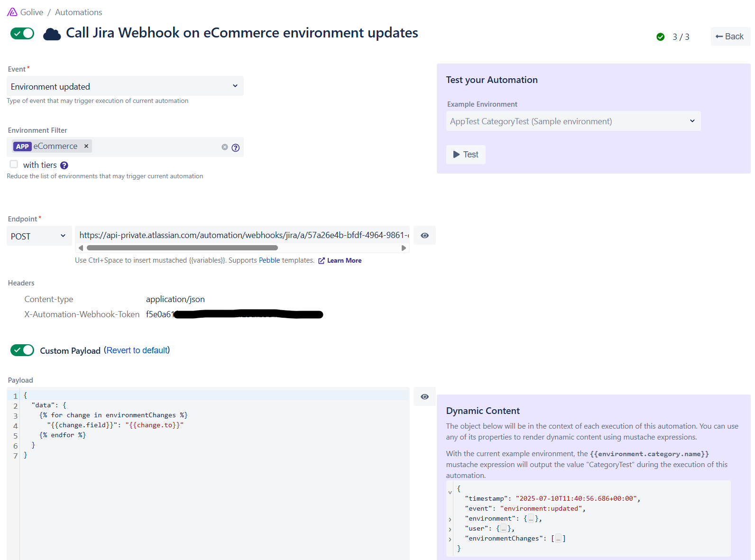Open the Example Environment dropdown
The height and width of the screenshot is (560, 755).
click(573, 121)
